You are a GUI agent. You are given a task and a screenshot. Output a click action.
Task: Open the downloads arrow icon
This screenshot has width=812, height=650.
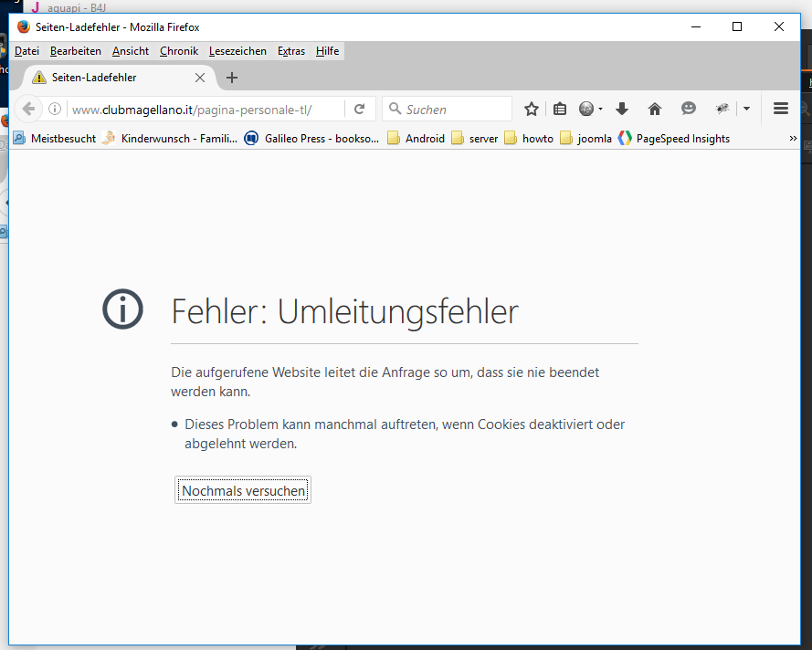[x=622, y=109]
